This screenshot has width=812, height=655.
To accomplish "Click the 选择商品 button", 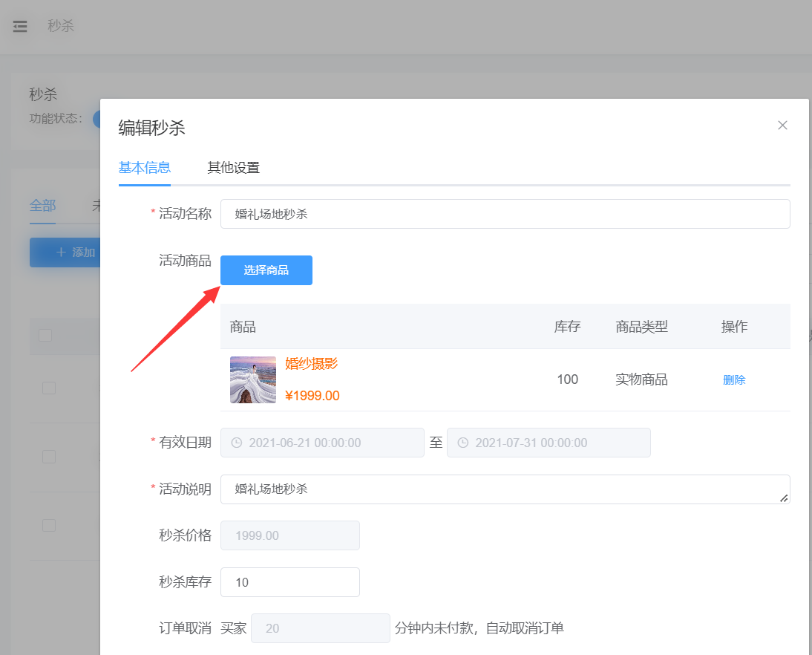I will click(x=266, y=270).
